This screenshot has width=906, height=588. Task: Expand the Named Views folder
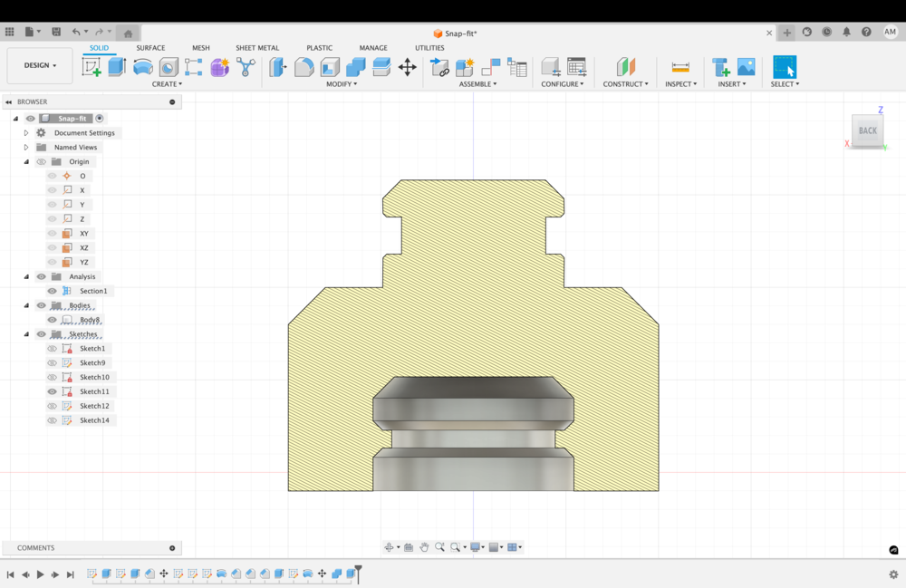pyautogui.click(x=26, y=148)
